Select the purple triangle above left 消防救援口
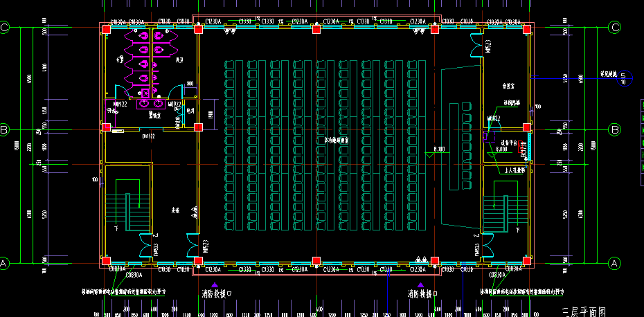This screenshot has height=317, width=644. pos(215,284)
